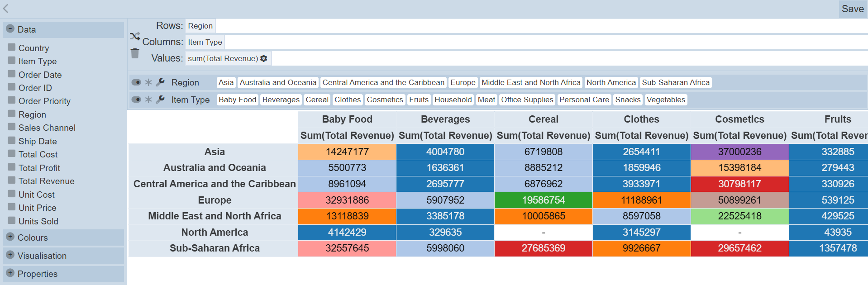Click the asterisk icon in Region row
The width and height of the screenshot is (868, 285).
click(x=148, y=82)
